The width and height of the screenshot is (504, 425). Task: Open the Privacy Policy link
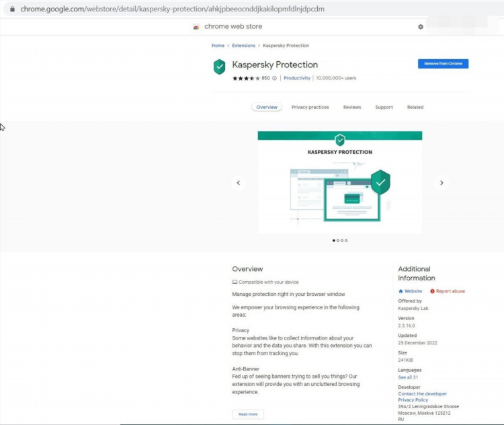pos(413,400)
